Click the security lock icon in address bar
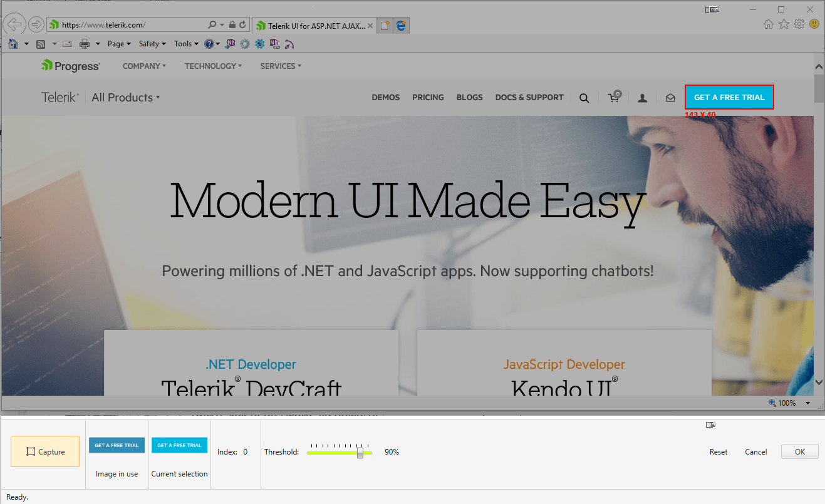 click(232, 25)
